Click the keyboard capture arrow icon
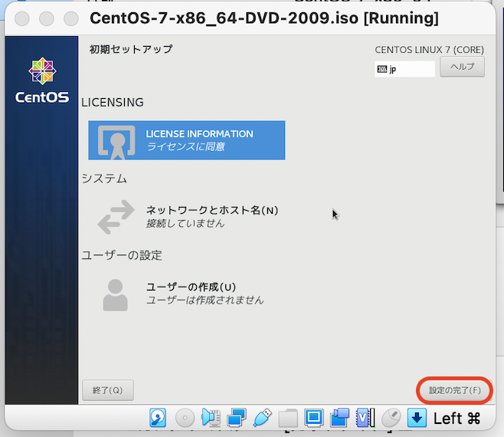 [417, 418]
